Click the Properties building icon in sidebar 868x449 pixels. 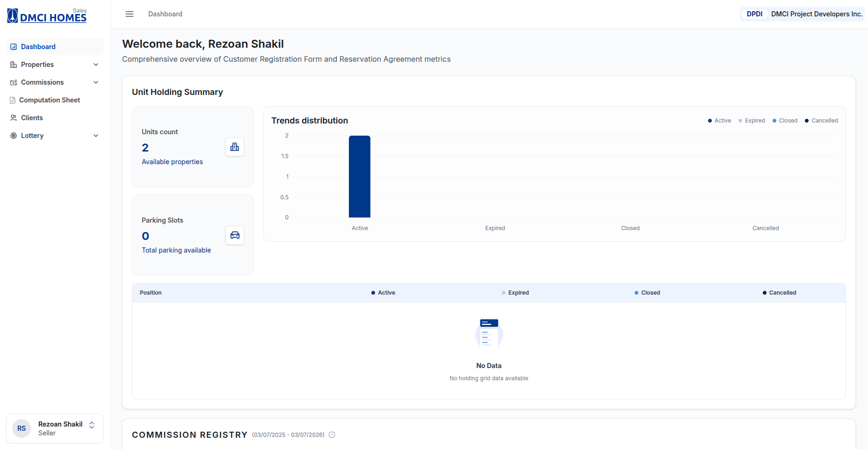coord(14,65)
